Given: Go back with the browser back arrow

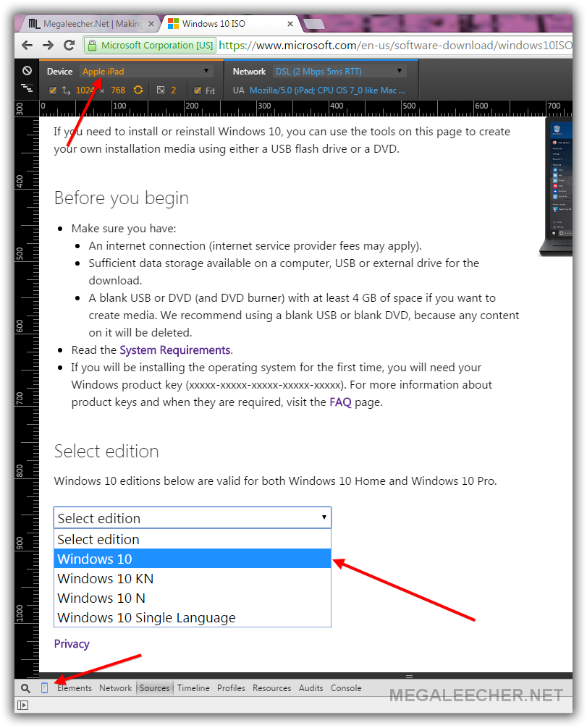Looking at the screenshot, I should [x=27, y=45].
